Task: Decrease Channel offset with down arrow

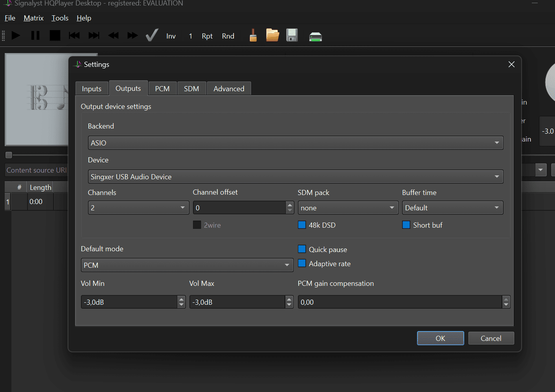Action: point(290,211)
